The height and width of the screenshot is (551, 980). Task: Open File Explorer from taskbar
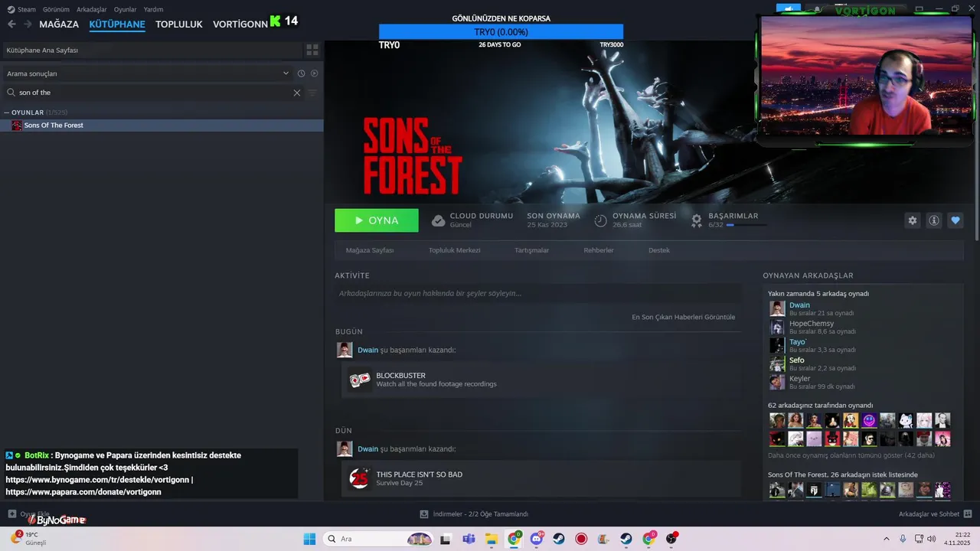click(x=492, y=539)
